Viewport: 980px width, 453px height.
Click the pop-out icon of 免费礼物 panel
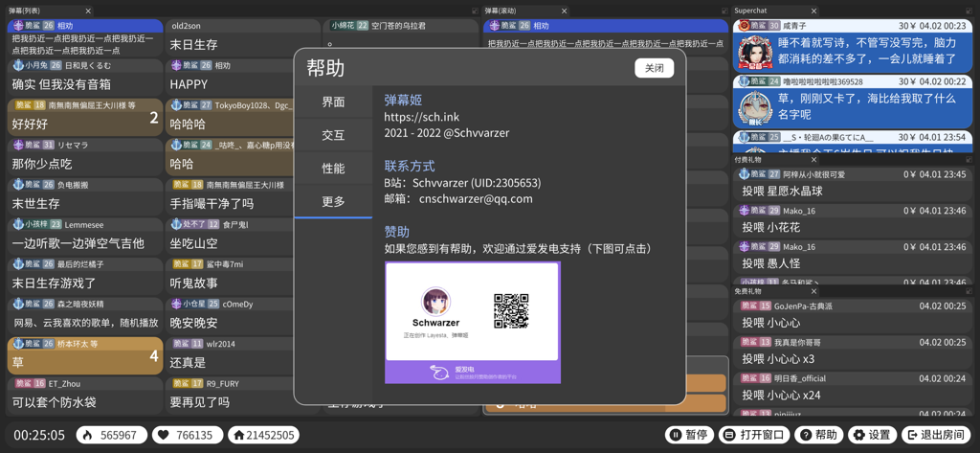coord(969,291)
